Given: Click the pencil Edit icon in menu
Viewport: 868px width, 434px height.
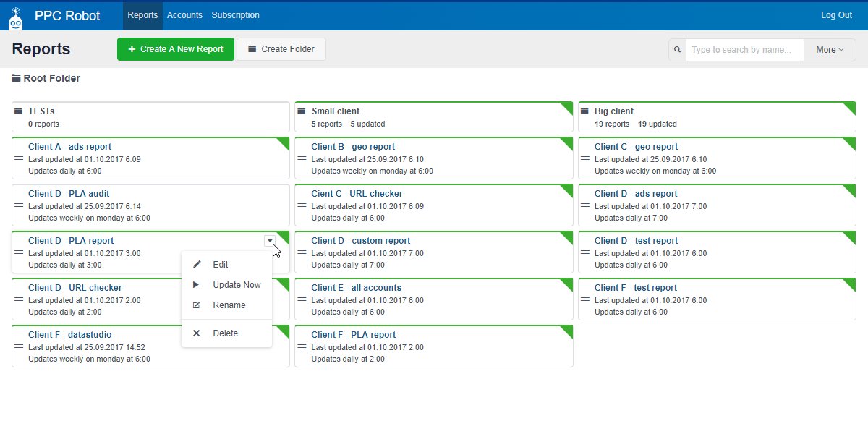Looking at the screenshot, I should (x=197, y=265).
